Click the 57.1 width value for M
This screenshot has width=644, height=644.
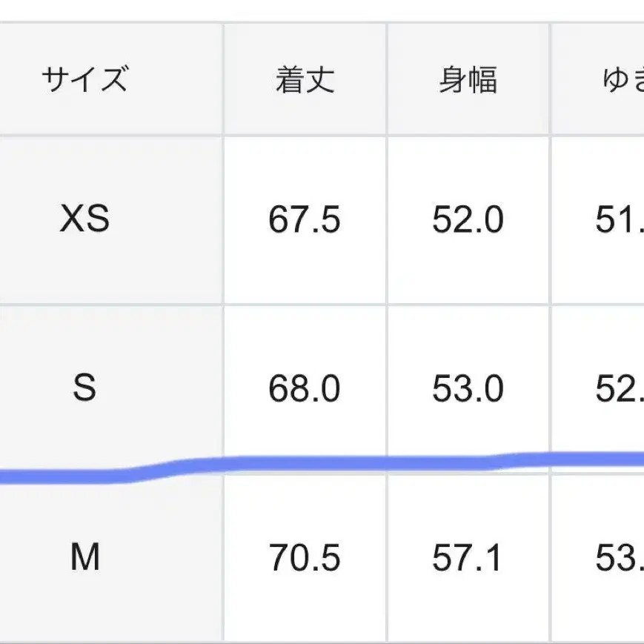468,558
